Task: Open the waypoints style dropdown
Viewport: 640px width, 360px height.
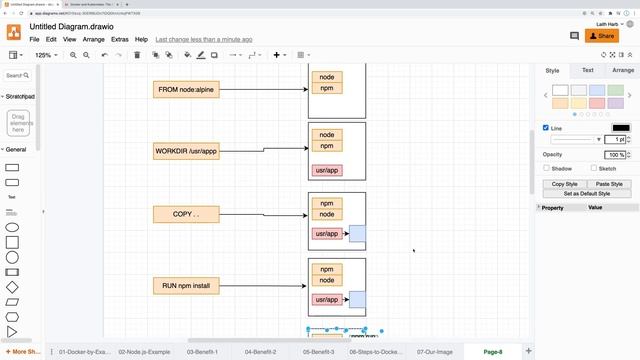Action: tap(255, 55)
